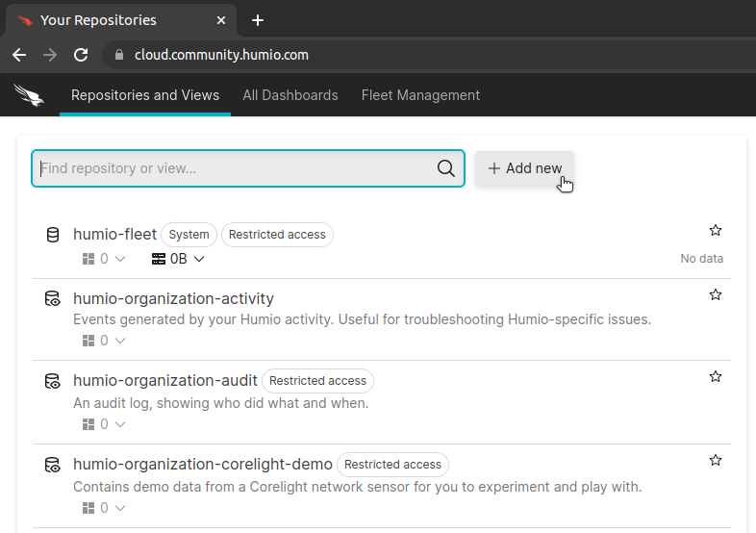Select the Your Repositories browser tab
Image resolution: width=756 pixels, height=533 pixels.
click(x=120, y=20)
